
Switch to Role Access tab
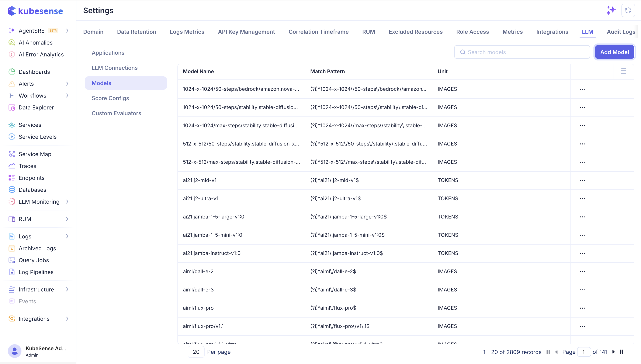point(472,32)
